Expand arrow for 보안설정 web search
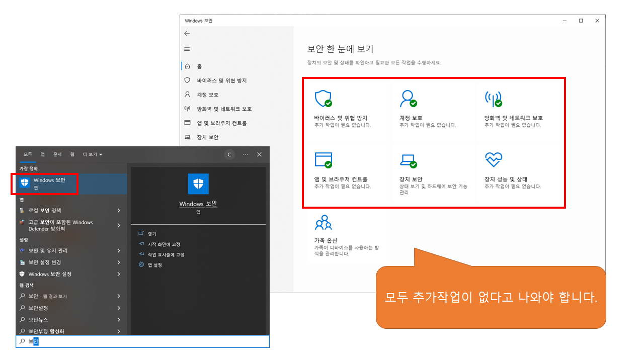The width and height of the screenshot is (644, 362). pos(119,308)
